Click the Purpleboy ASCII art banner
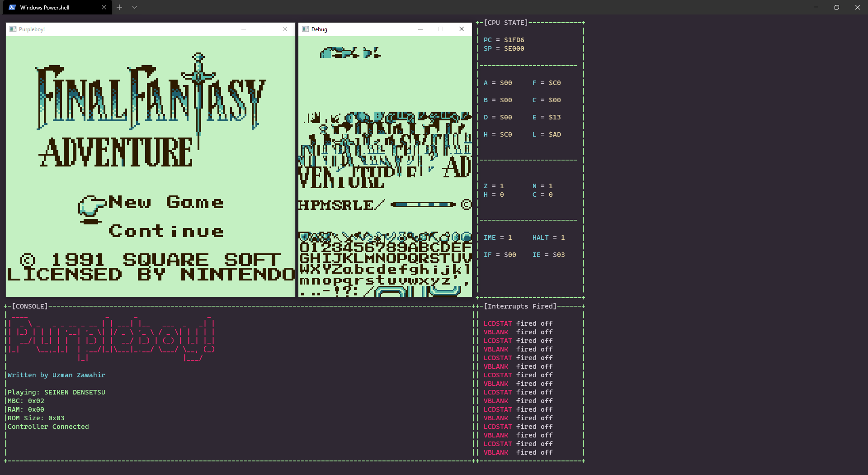Image resolution: width=868 pixels, height=475 pixels. (111, 338)
